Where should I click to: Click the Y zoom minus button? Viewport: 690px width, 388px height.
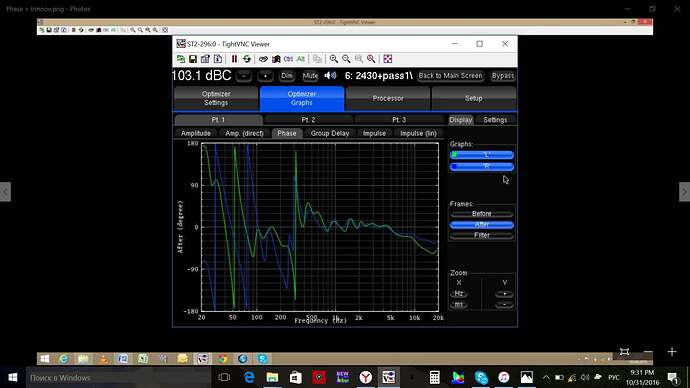[504, 304]
